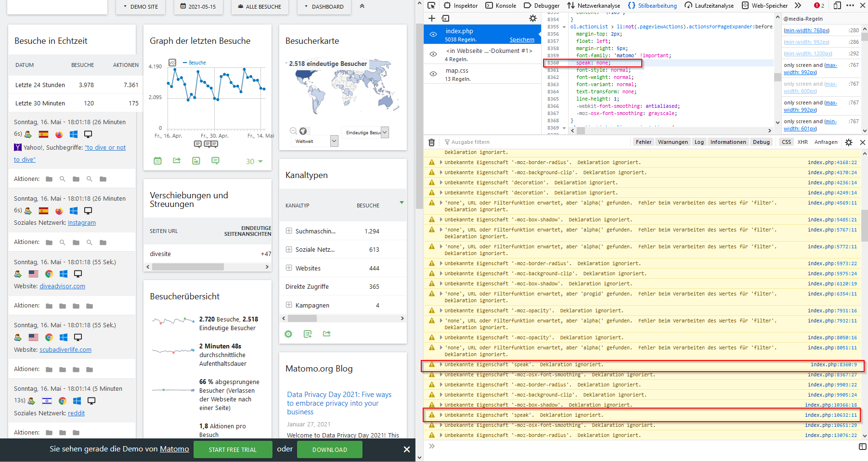Expand the Soziale Netzwerke row in Kanaltypen
This screenshot has width=868, height=462.
[289, 249]
